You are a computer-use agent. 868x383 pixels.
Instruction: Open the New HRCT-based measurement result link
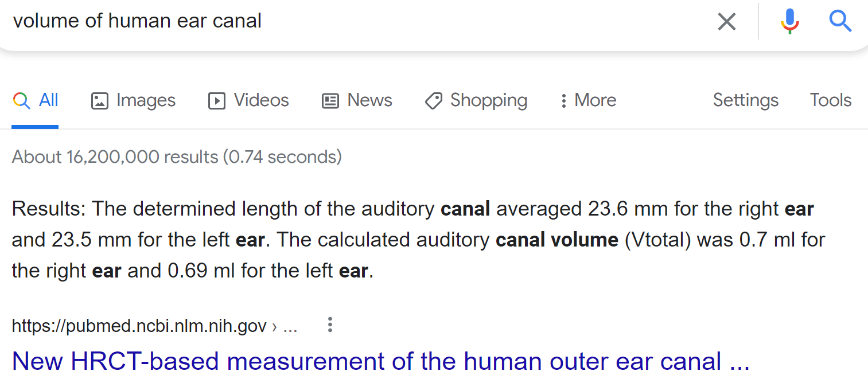380,361
